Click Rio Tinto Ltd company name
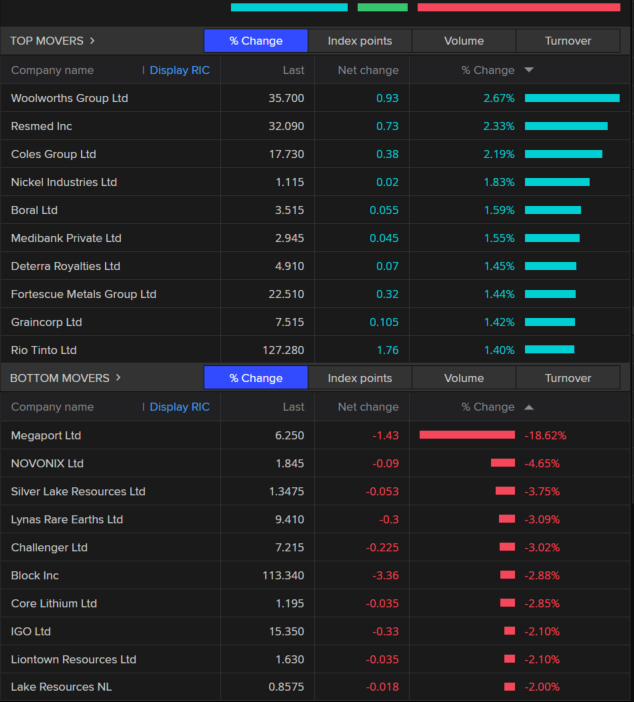Viewport: 634px width, 702px height. [x=44, y=350]
